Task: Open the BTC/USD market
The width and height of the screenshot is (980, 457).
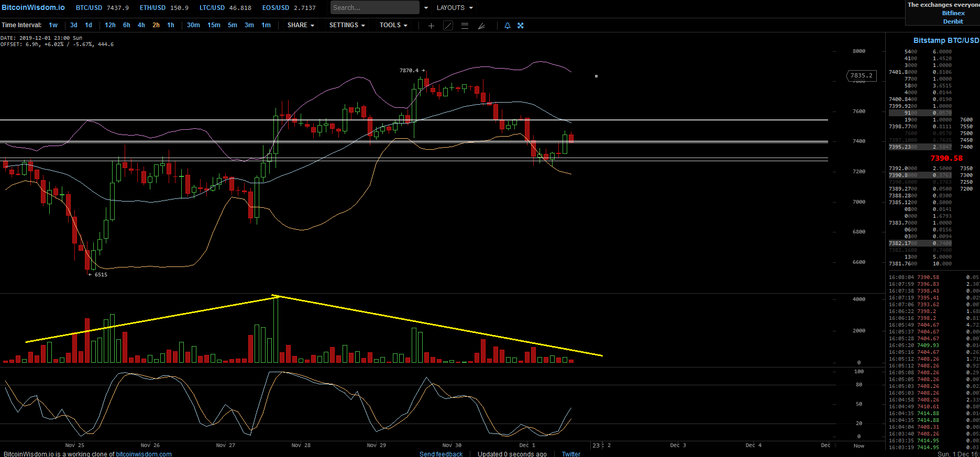Action: tap(102, 8)
